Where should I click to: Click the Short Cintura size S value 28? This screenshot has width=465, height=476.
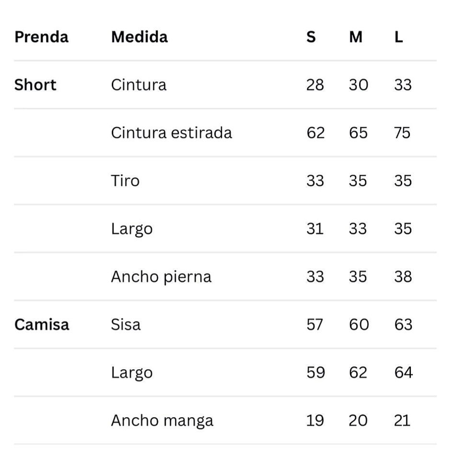(315, 85)
